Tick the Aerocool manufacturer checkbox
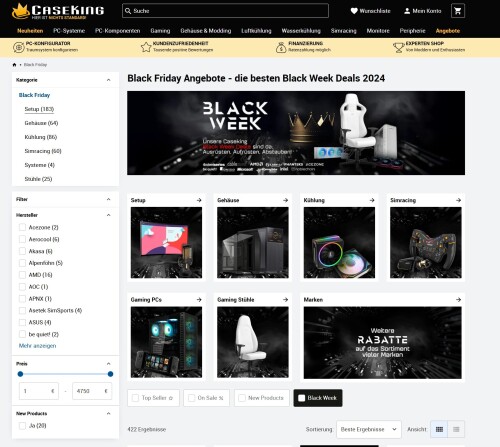 click(x=22, y=239)
